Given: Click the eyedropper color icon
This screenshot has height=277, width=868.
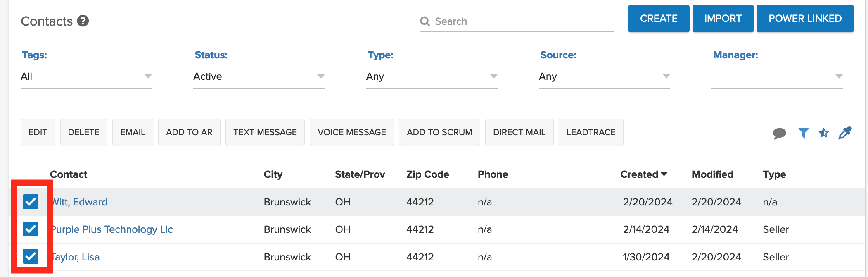Looking at the screenshot, I should pyautogui.click(x=845, y=133).
